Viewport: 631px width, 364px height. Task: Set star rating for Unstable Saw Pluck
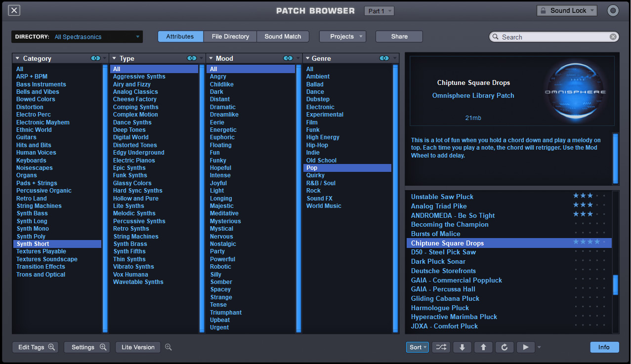[x=589, y=196]
